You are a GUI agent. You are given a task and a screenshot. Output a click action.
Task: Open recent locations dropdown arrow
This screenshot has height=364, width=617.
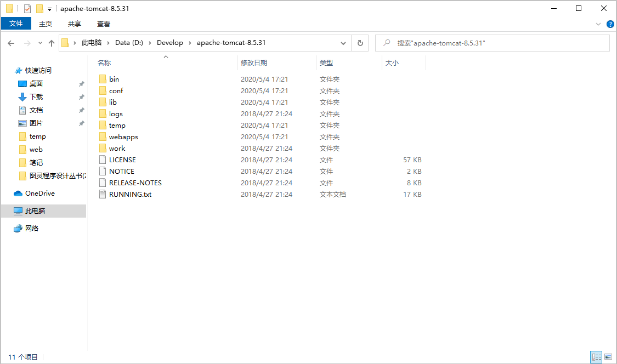click(x=40, y=43)
